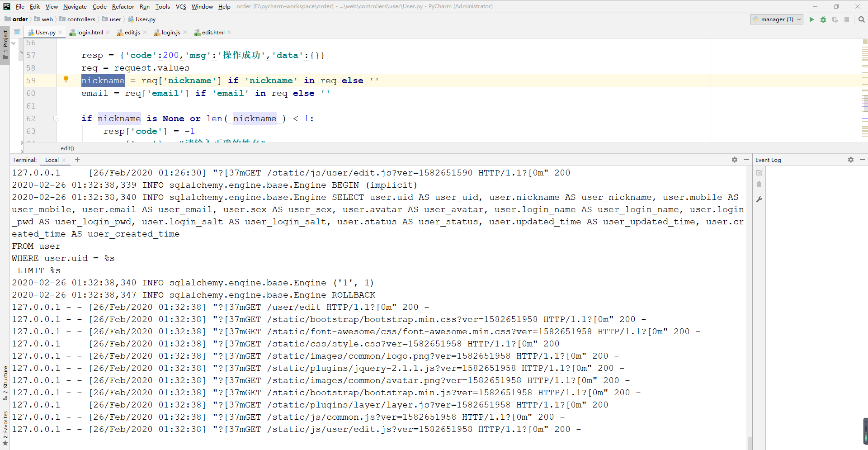This screenshot has width=868, height=450.
Task: Click the edit() function breadcrumb below editor
Action: (x=67, y=148)
